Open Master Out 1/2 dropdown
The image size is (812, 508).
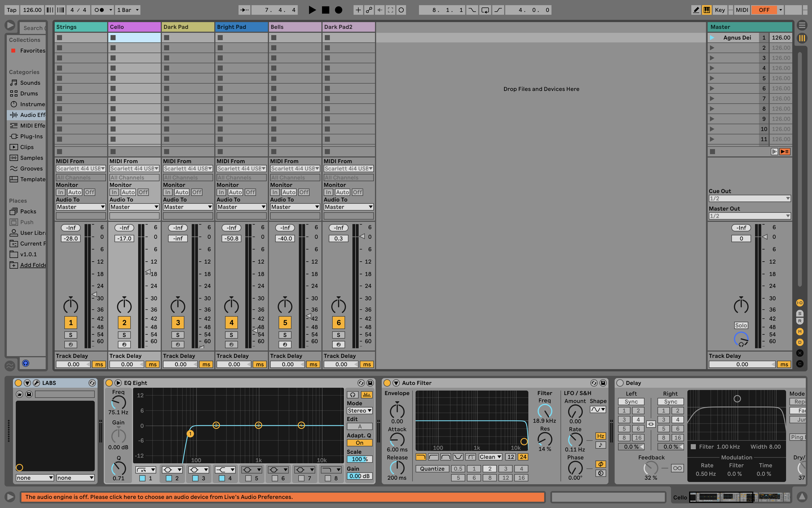[749, 216]
